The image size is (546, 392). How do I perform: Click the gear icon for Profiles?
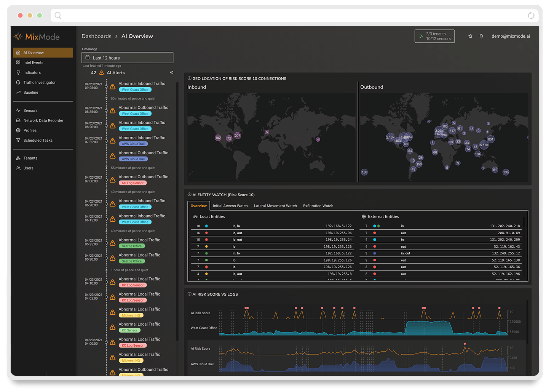18,130
